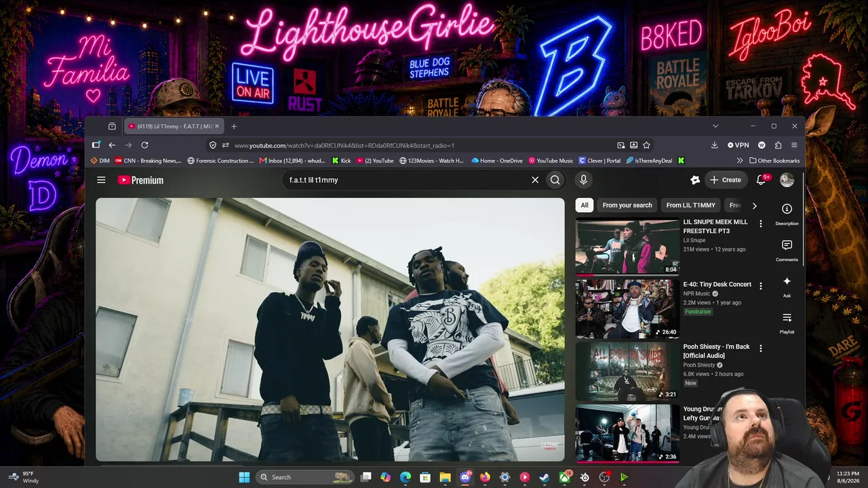Select the From LIL T1MMY chip
This screenshot has width=868, height=488.
(x=690, y=205)
